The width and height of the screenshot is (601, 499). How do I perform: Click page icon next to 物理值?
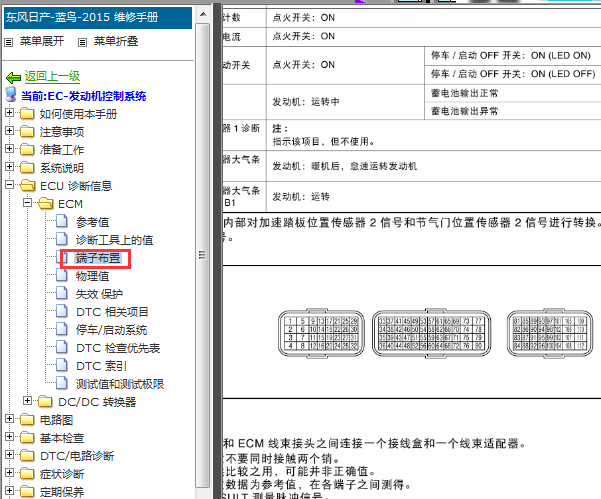point(62,275)
